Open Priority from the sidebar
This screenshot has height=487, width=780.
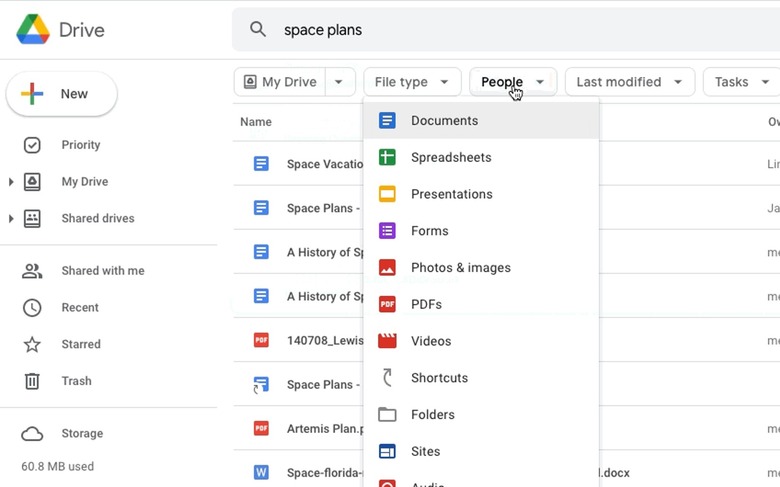(x=80, y=145)
